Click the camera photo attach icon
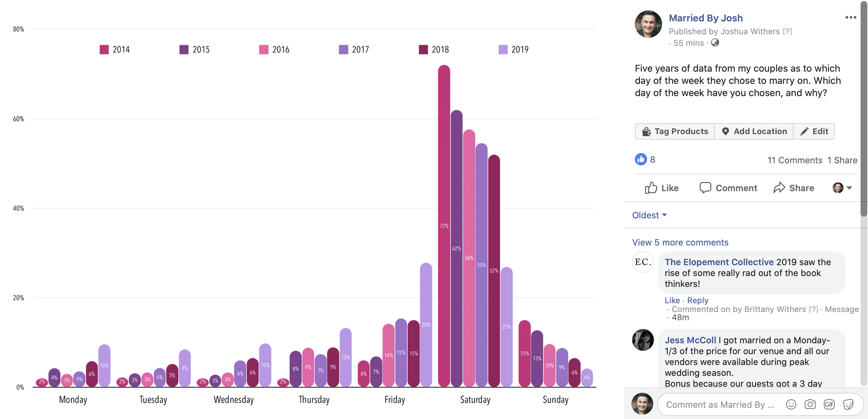Viewport: 868px width, 419px height. [810, 404]
